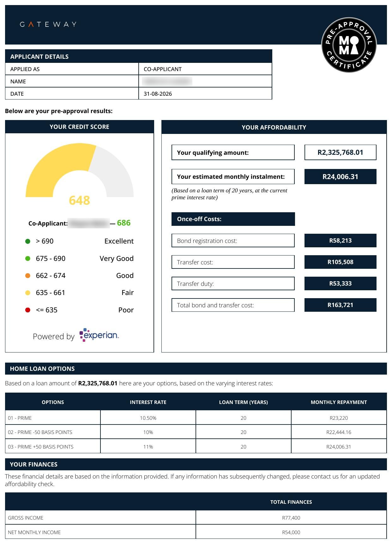Click the APPLIED AS label cell

tap(72, 69)
